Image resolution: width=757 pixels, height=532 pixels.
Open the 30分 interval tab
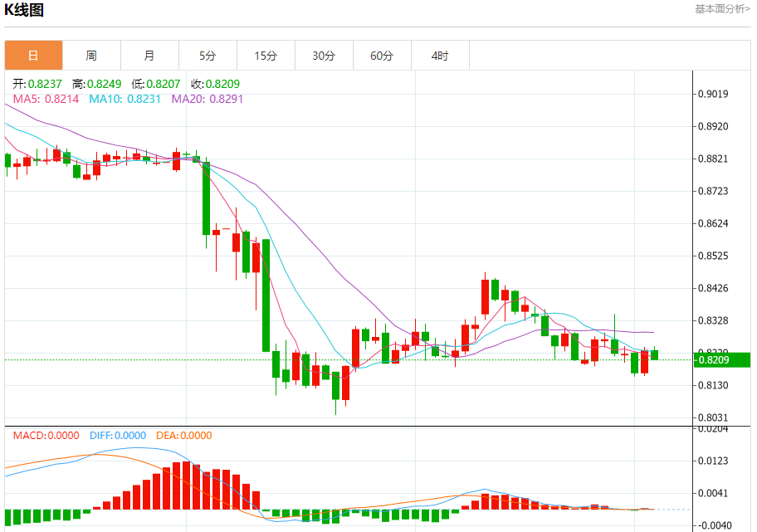click(x=324, y=56)
